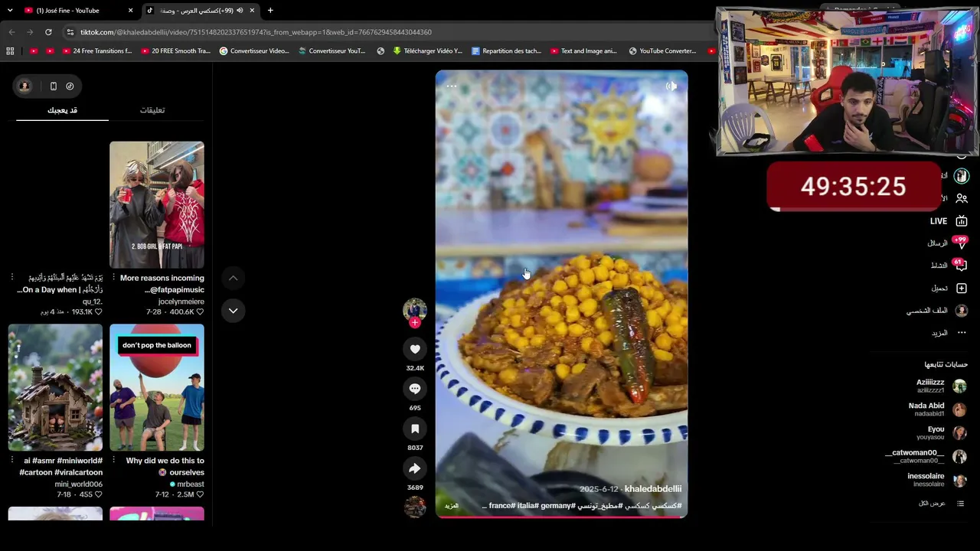
Task: Open options dots for 'More reasons incoming'
Action: coord(114,278)
